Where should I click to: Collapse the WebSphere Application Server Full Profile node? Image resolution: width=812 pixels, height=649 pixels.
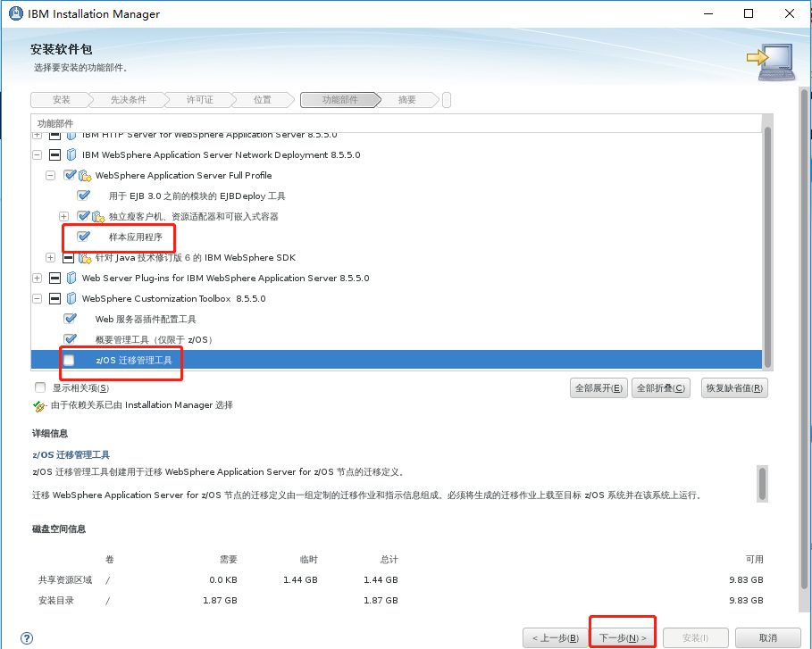click(50, 175)
